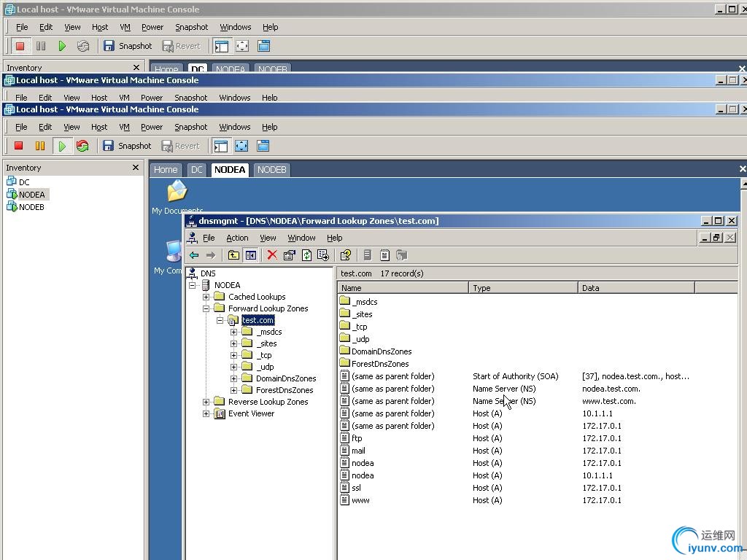Expand the Cached Lookups tree node
The width and height of the screenshot is (747, 560).
[206, 297]
